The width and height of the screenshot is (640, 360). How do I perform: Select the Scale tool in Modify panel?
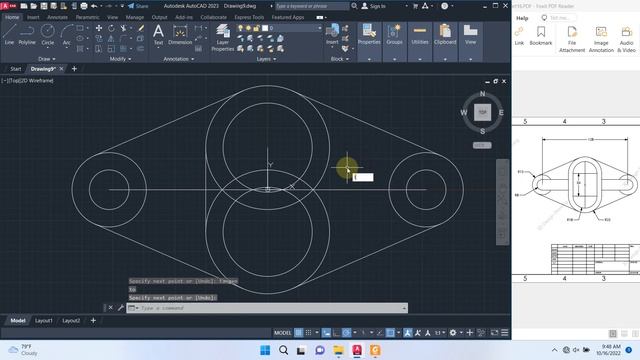click(x=111, y=49)
